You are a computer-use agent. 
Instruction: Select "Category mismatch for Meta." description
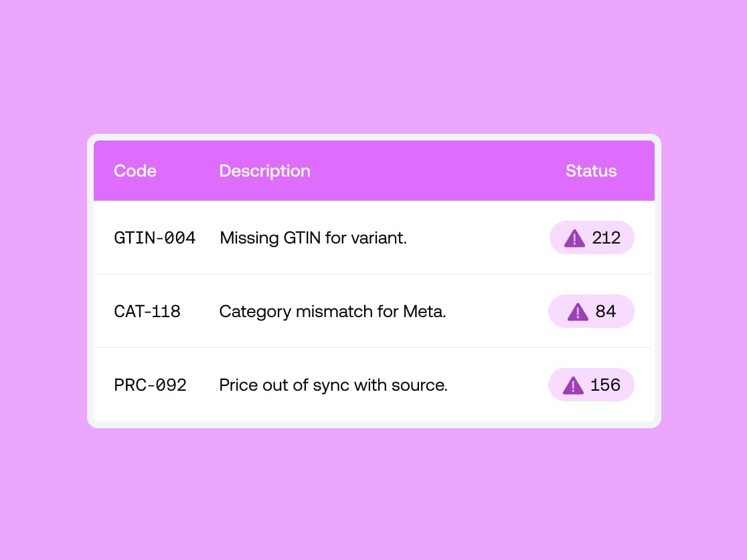click(x=333, y=311)
